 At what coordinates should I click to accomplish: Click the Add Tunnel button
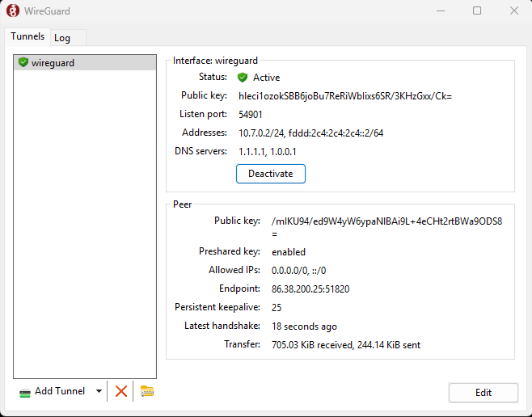pyautogui.click(x=53, y=391)
